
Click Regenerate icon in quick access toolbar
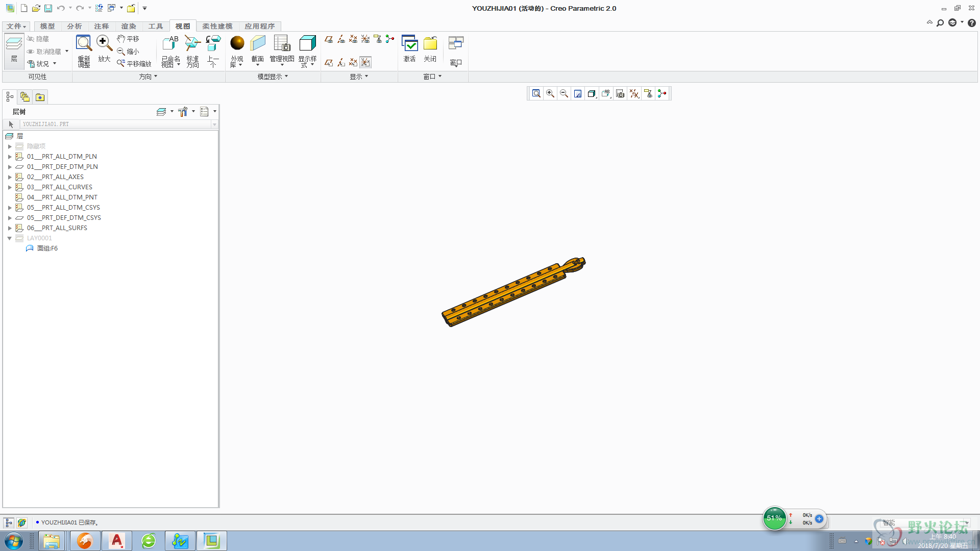99,8
